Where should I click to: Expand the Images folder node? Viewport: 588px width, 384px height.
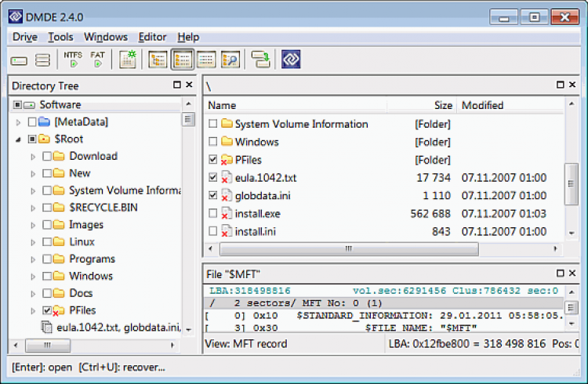(x=33, y=225)
